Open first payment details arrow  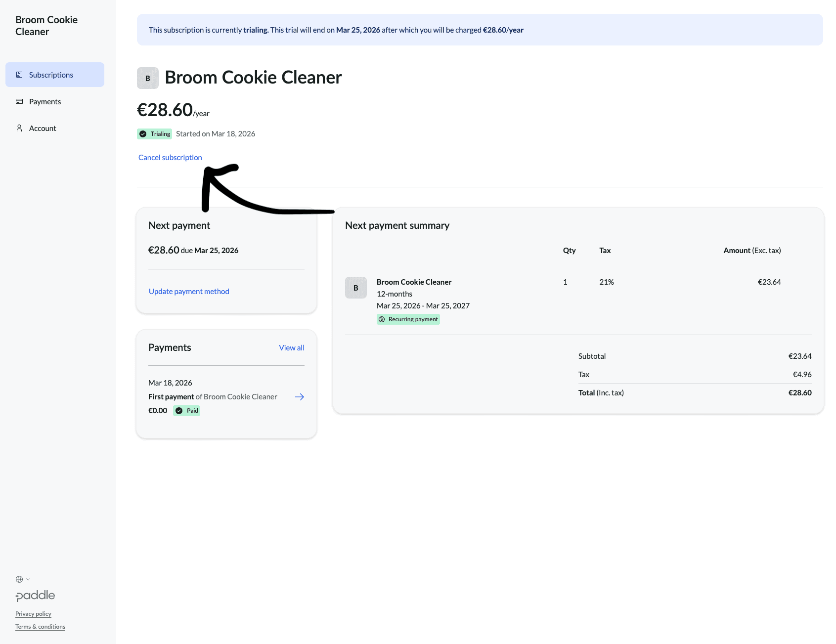pyautogui.click(x=300, y=397)
